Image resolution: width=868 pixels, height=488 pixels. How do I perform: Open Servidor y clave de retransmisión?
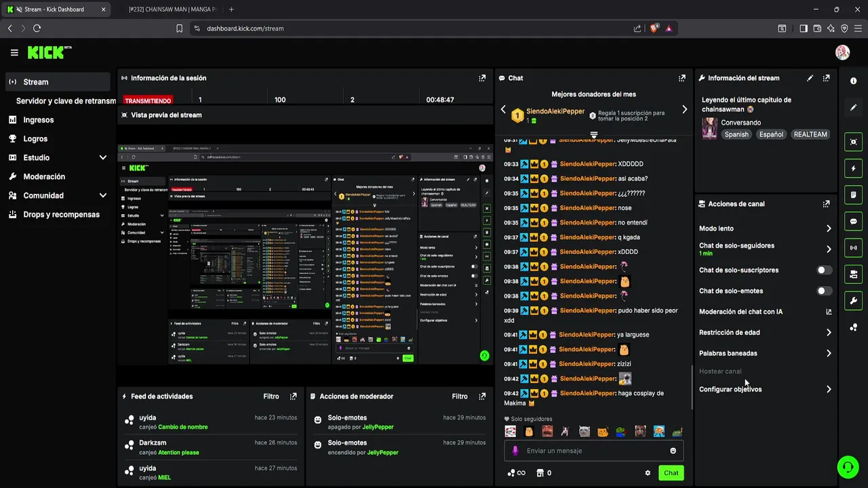pos(66,101)
